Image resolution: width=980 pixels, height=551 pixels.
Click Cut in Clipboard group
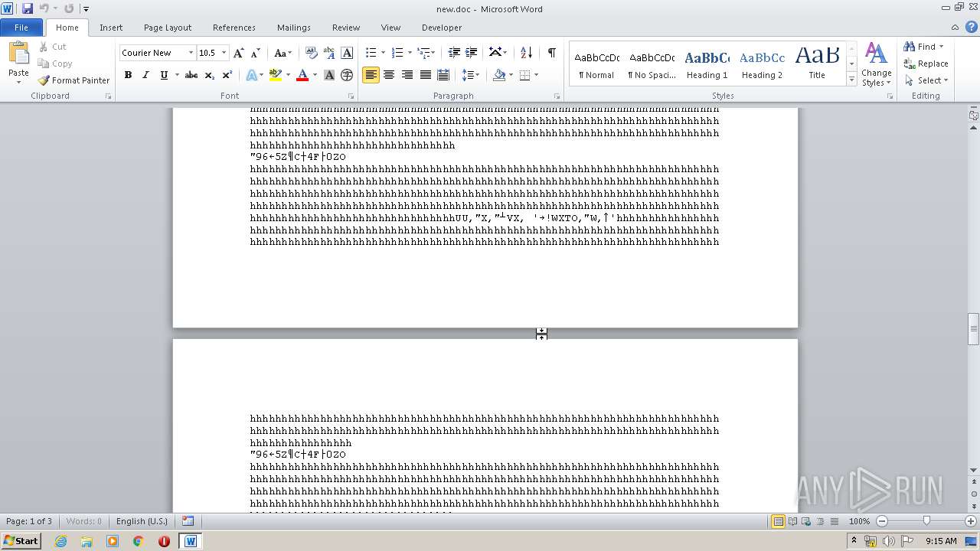click(53, 47)
